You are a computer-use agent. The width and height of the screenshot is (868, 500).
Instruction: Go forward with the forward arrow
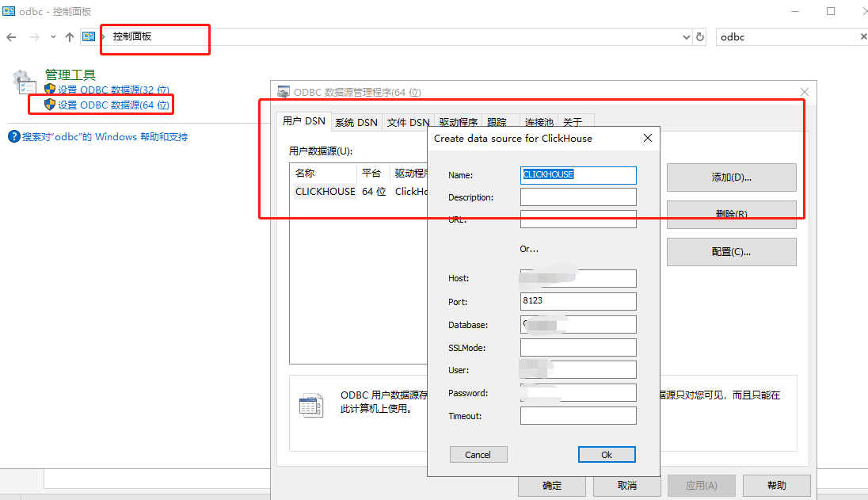pos(34,37)
